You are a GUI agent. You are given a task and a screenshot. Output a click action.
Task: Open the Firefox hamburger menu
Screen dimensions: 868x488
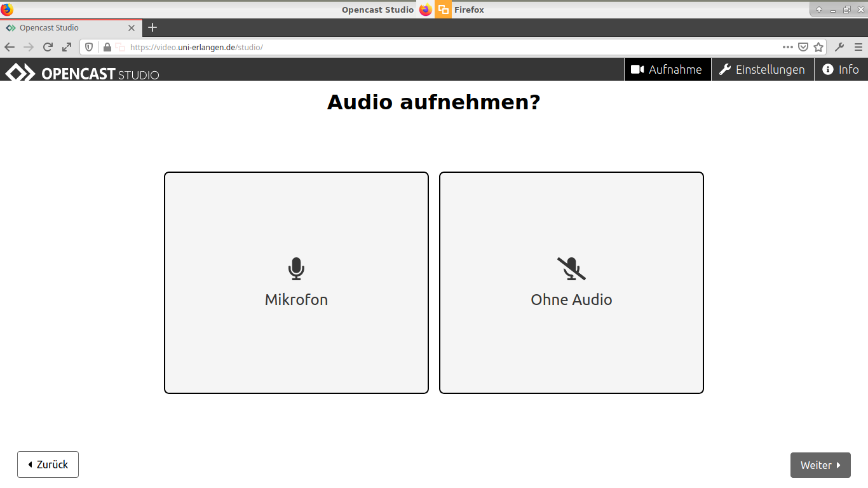tap(858, 47)
